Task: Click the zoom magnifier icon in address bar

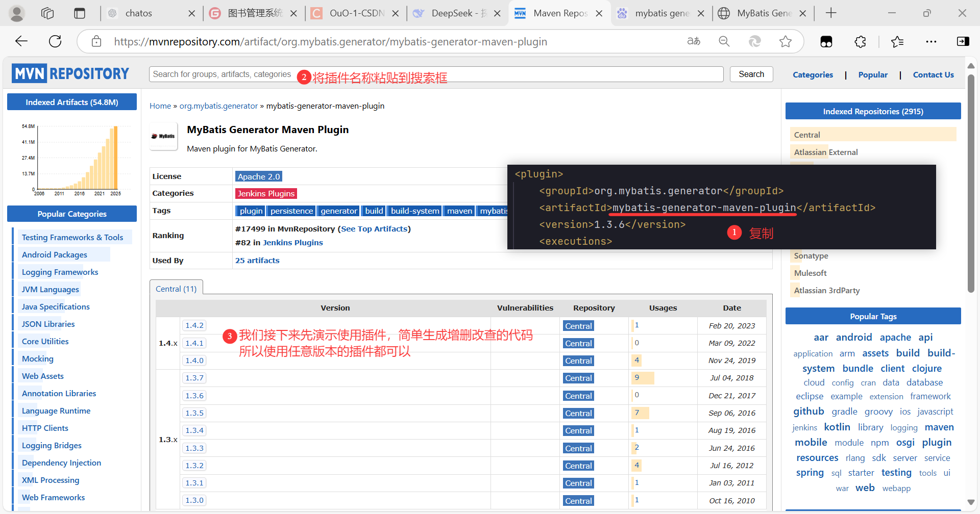Action: [724, 41]
